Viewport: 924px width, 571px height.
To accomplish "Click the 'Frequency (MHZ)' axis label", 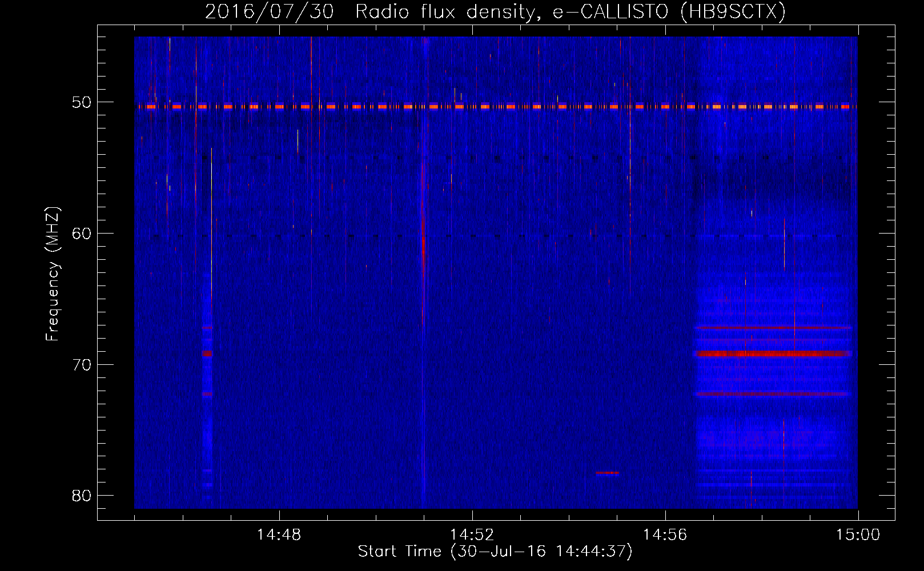I will click(53, 274).
